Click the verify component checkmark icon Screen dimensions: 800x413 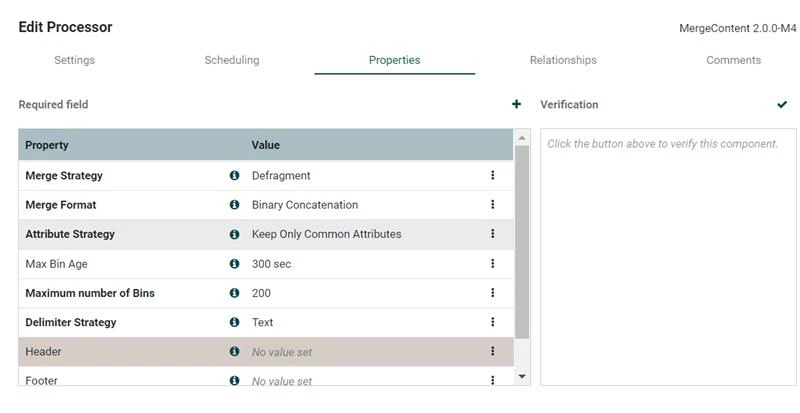point(782,104)
